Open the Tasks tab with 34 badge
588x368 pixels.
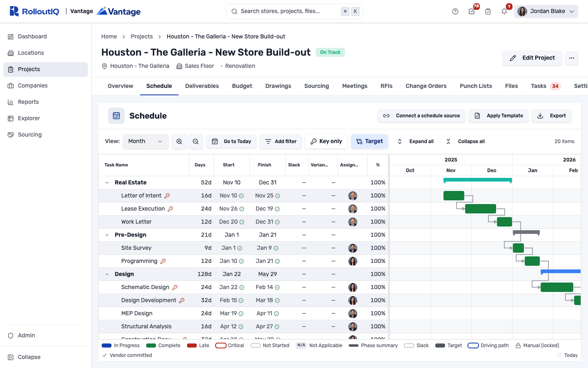point(546,86)
